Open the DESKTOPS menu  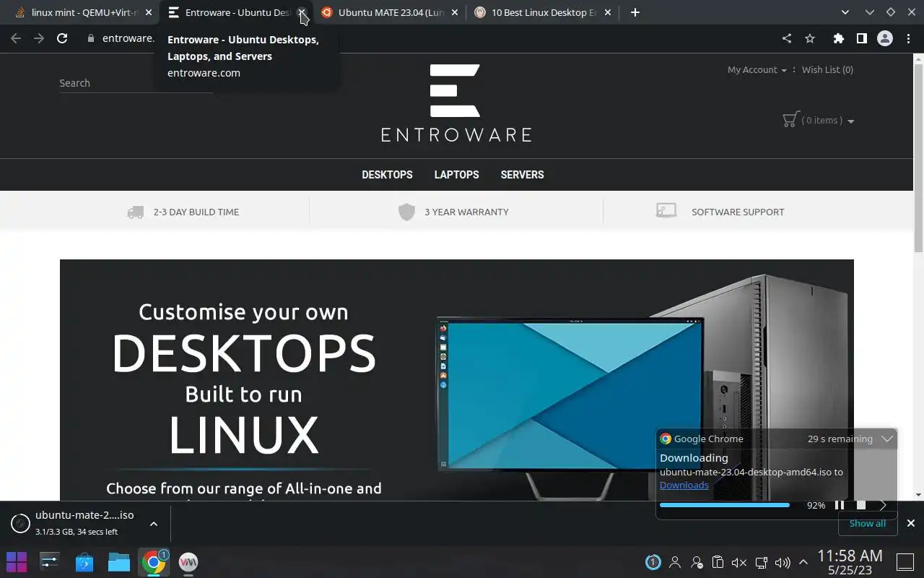[387, 175]
